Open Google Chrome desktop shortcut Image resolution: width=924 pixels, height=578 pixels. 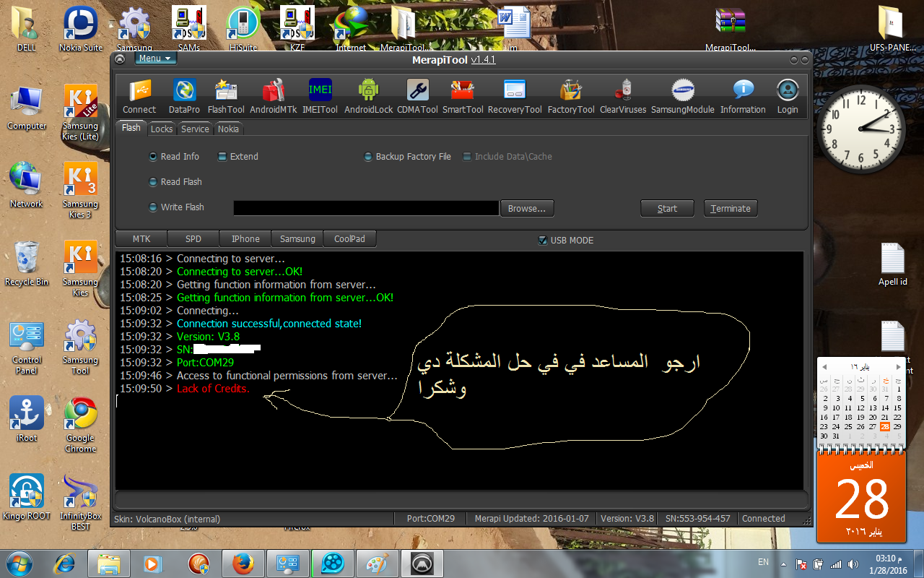tap(80, 424)
